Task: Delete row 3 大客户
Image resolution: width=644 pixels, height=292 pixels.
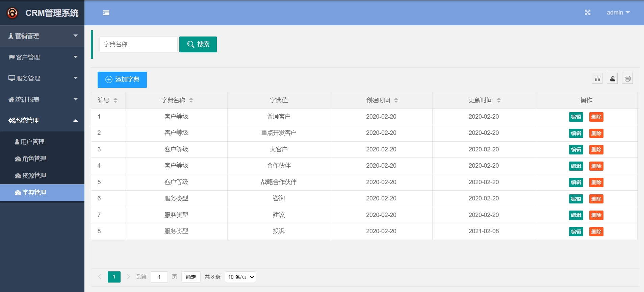Action: click(x=596, y=150)
